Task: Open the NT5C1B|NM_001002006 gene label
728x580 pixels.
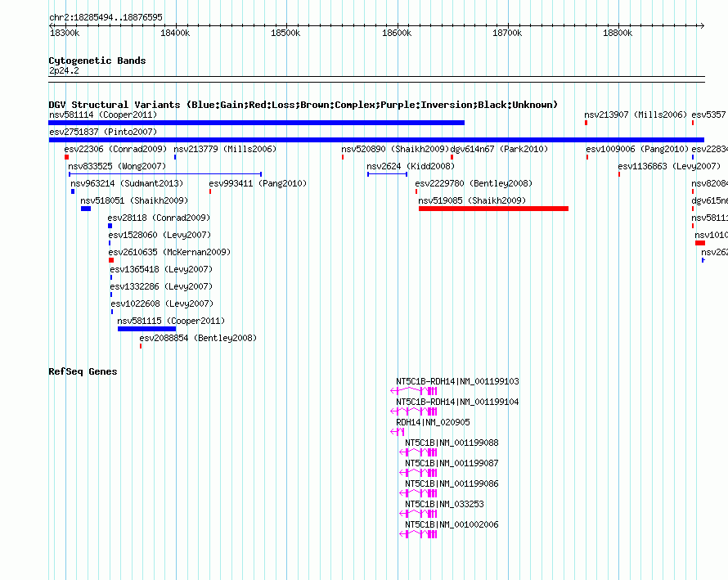Action: [452, 524]
